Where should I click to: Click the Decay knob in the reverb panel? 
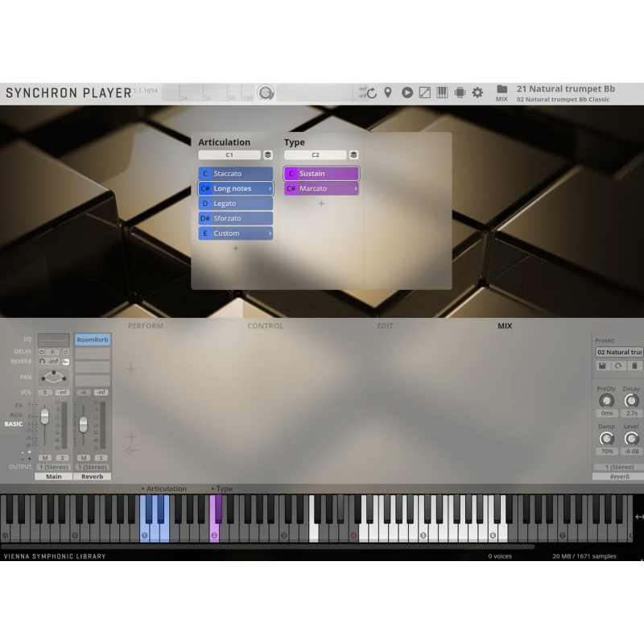pos(632,400)
